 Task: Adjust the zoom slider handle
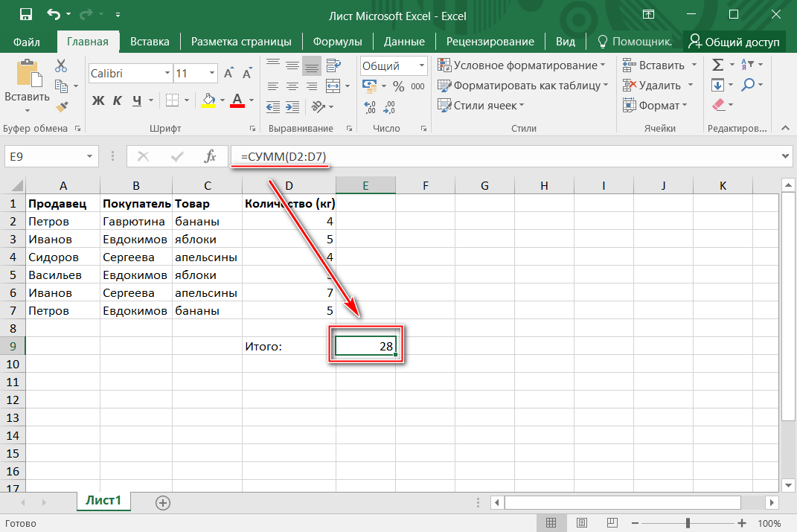point(688,523)
